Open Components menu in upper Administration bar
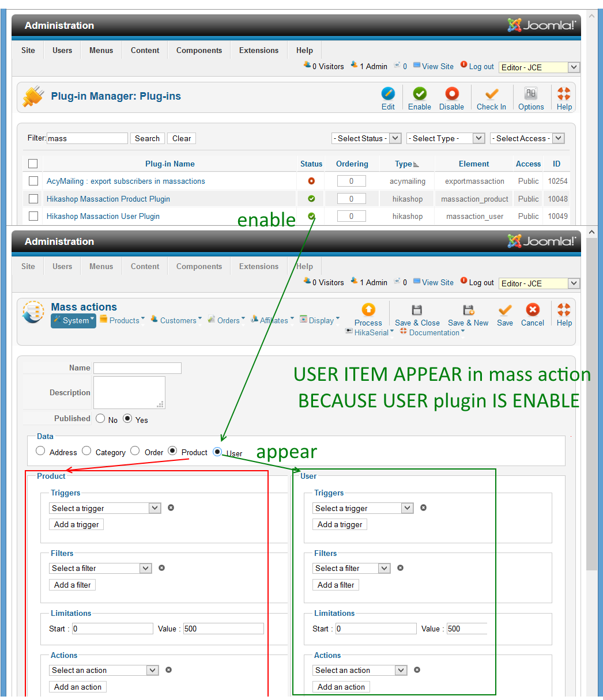Screen dimensions: 603x700 point(199,50)
